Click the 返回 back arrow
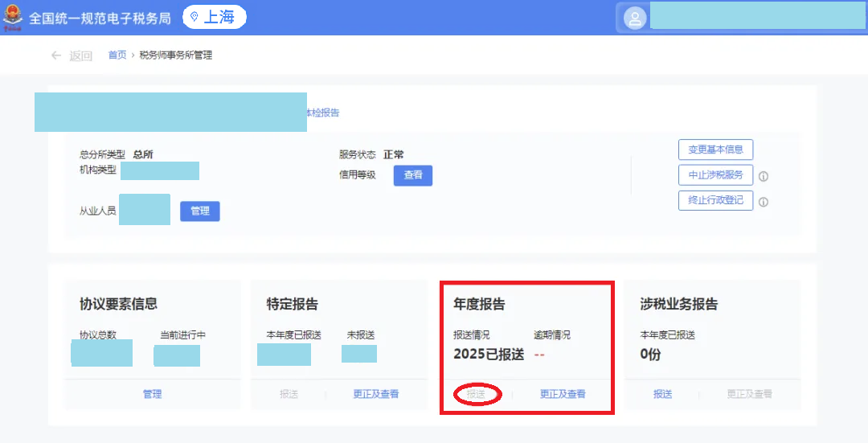Image resolution: width=868 pixels, height=443 pixels. (x=56, y=55)
